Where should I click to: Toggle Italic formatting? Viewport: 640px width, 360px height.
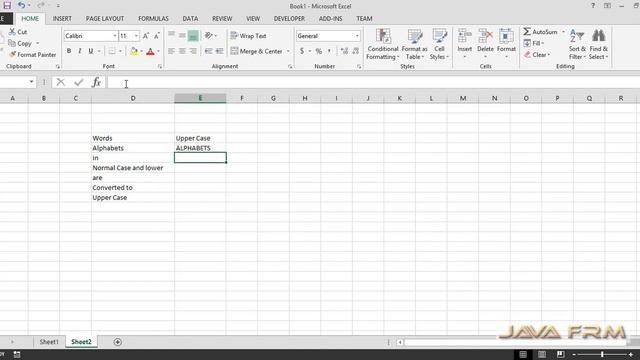(x=80, y=51)
